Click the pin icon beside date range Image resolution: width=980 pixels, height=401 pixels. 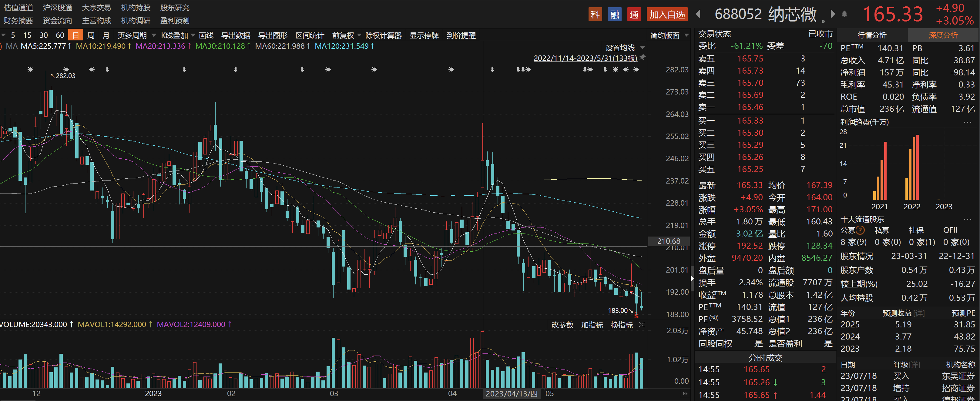[x=643, y=57]
